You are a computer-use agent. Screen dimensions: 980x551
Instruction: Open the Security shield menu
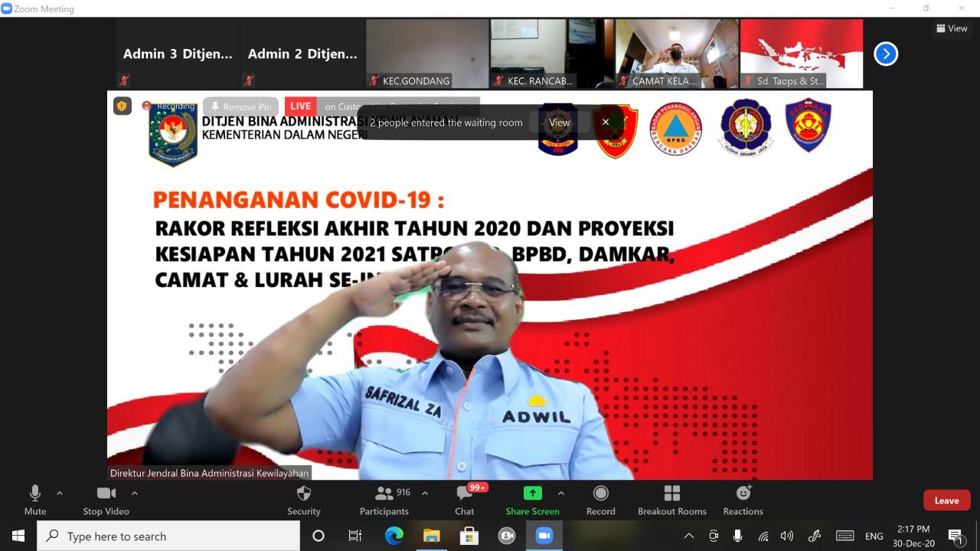[x=304, y=500]
